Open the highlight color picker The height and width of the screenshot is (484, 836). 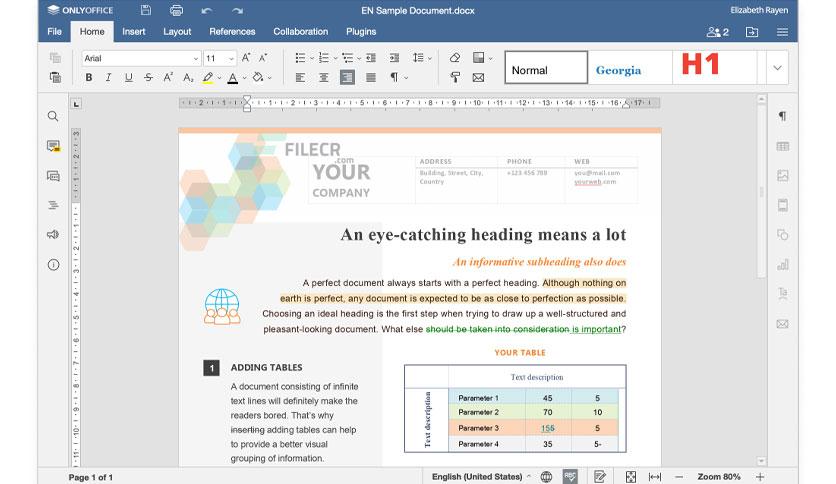pyautogui.click(x=219, y=78)
